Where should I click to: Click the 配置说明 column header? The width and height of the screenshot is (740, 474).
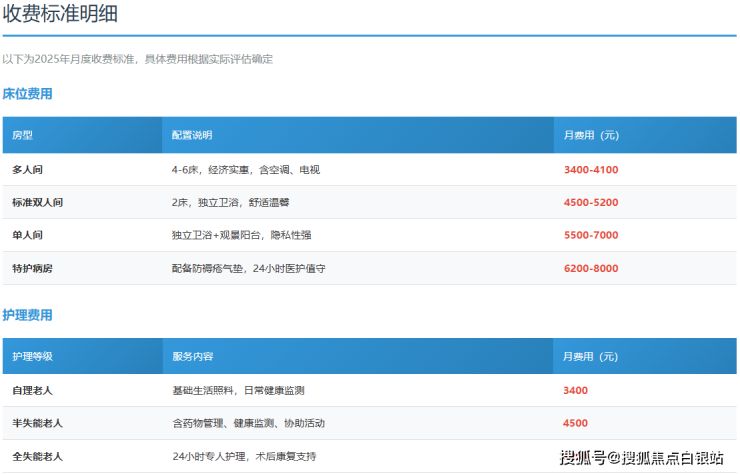(191, 135)
